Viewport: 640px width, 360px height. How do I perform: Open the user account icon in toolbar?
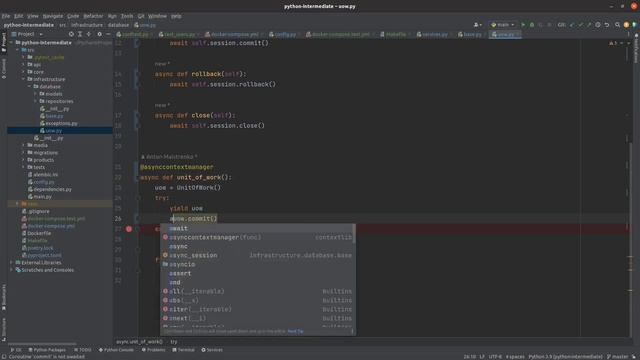click(x=477, y=25)
